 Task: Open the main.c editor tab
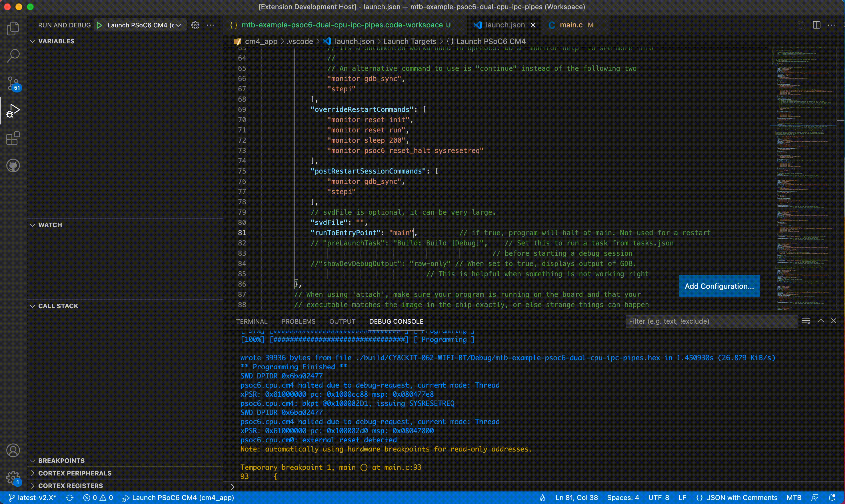coord(571,25)
